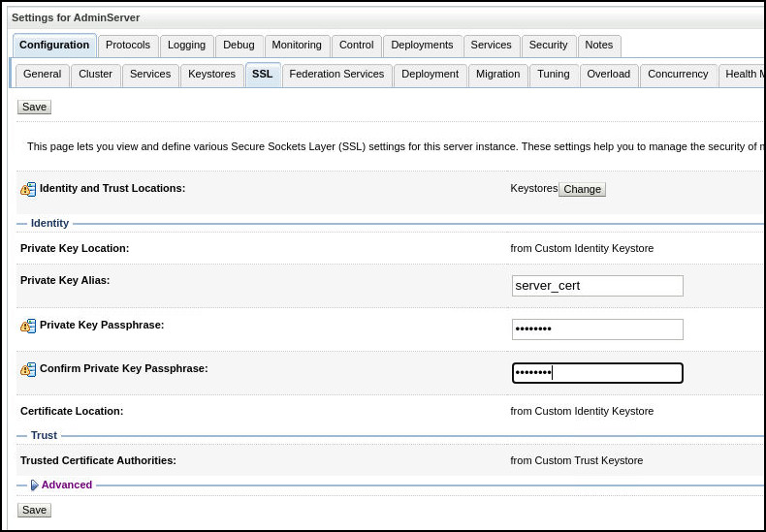Open the Logging tab
Screen dimensions: 766x532
click(186, 45)
